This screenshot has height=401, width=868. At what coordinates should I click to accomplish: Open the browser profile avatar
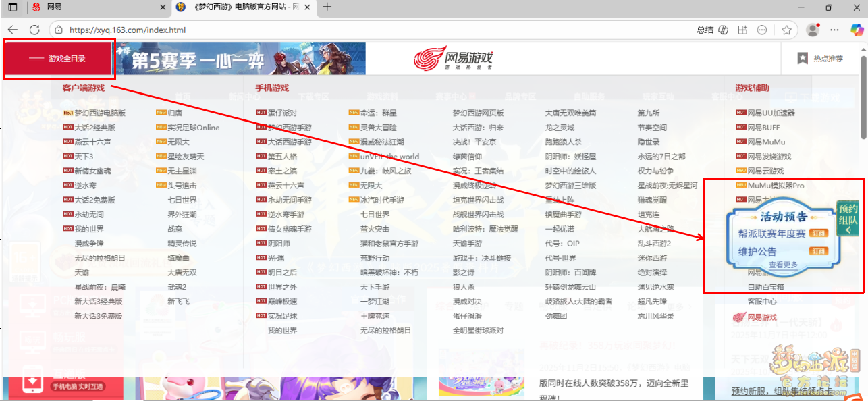(813, 30)
